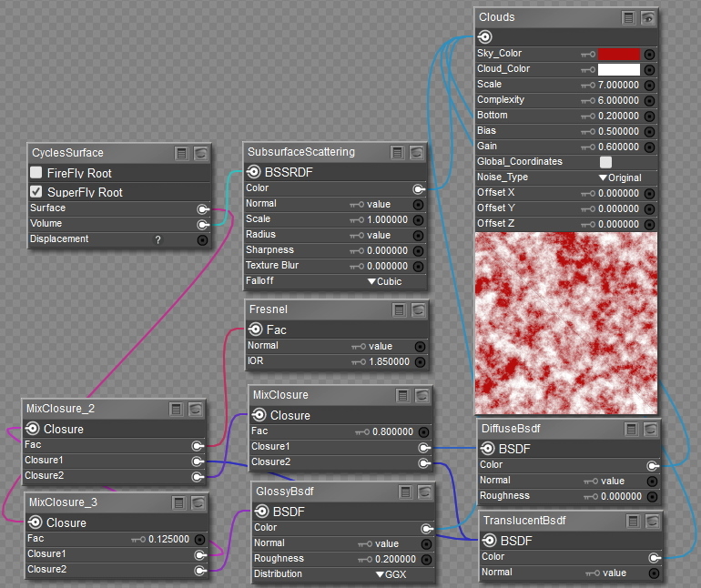The image size is (701, 588).
Task: Click the animation key icon beside Complexity
Action: [x=587, y=100]
